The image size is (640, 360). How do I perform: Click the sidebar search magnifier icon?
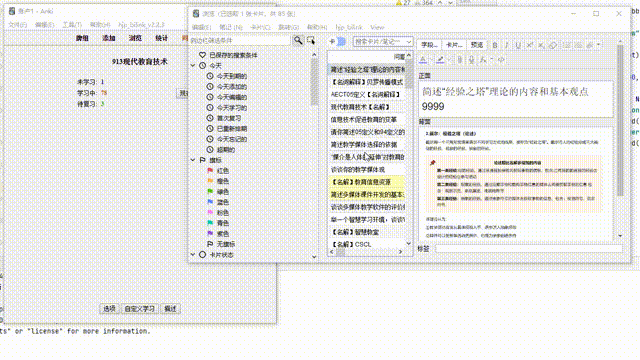pyautogui.click(x=298, y=40)
